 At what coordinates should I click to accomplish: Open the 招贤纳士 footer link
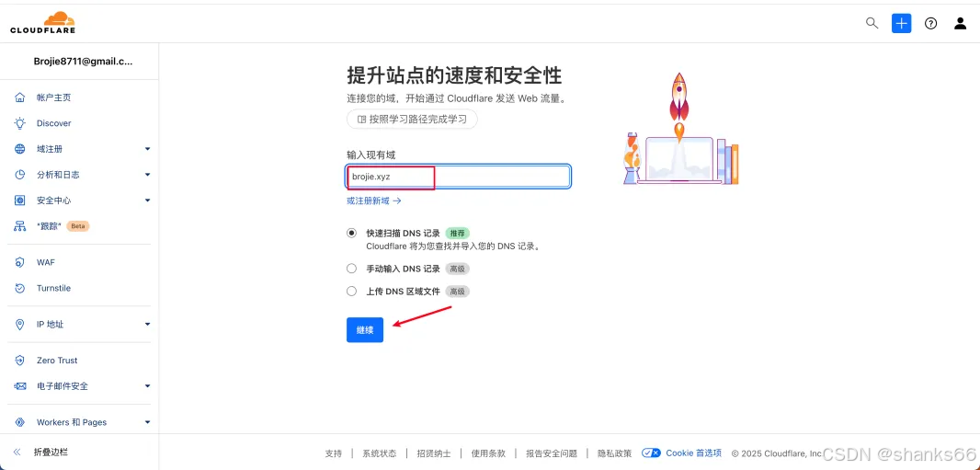tap(434, 453)
